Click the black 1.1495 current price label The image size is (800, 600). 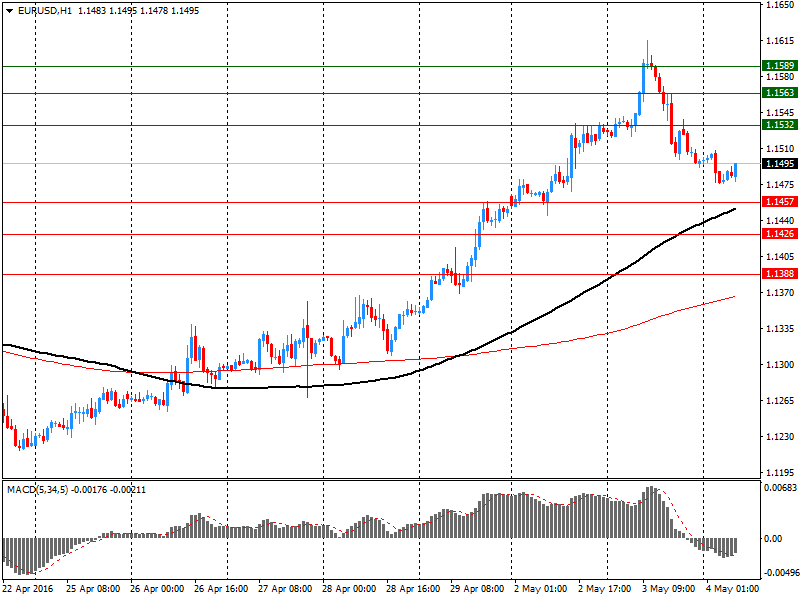click(780, 163)
